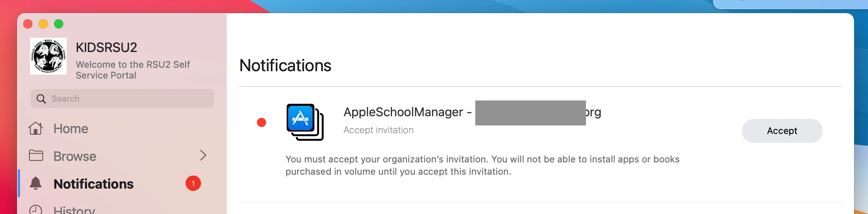
Task: Click the AppleSchoolManager app icon
Action: coord(305,122)
